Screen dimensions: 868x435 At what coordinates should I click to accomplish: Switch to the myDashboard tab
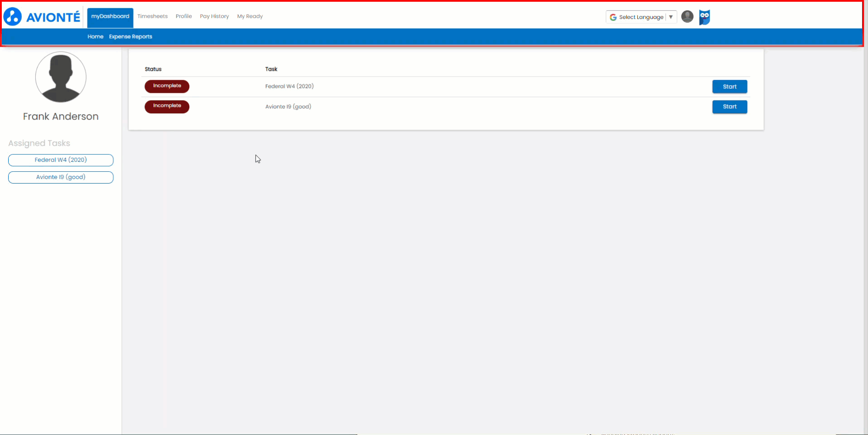coord(110,17)
